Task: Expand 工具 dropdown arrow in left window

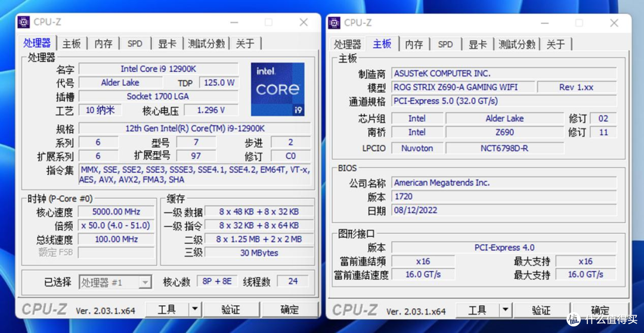Action: click(195, 309)
